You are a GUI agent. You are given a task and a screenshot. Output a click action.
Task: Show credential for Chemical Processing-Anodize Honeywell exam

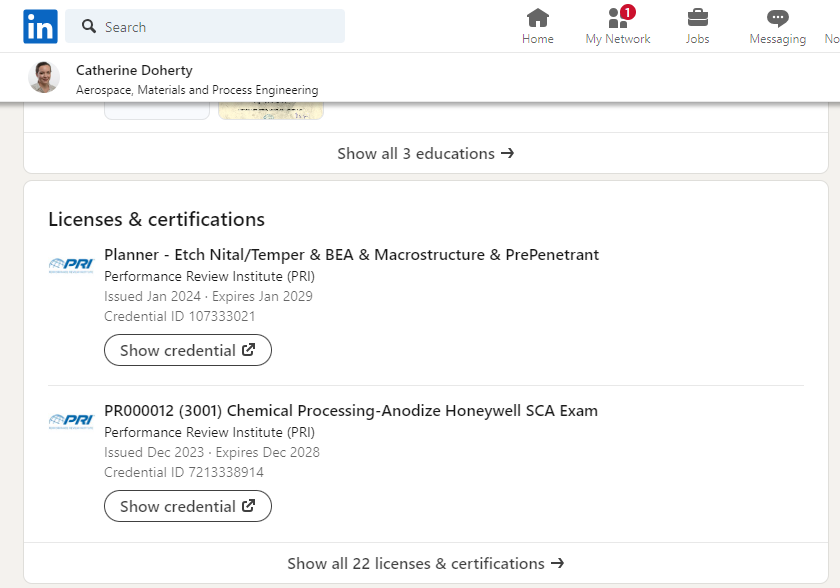[x=188, y=506]
